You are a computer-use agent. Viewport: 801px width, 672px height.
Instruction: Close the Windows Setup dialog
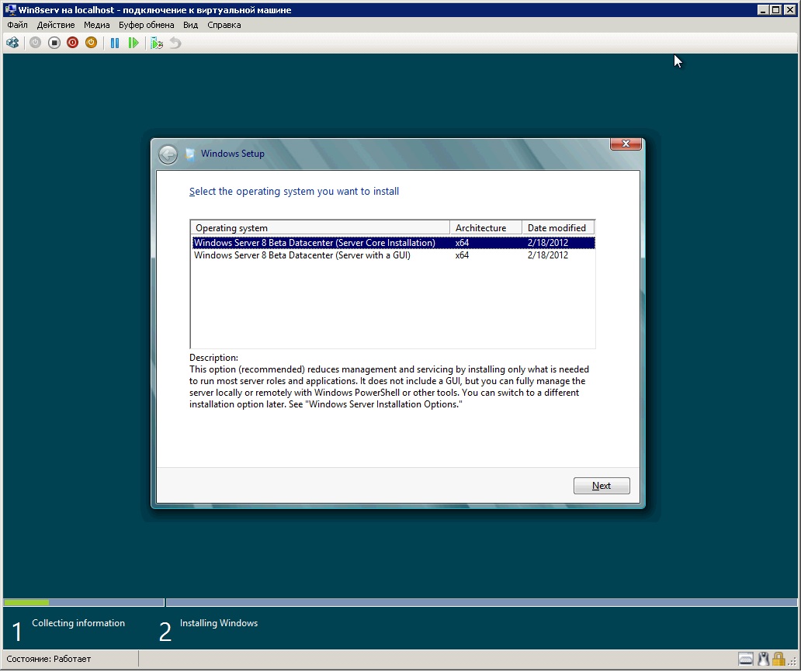click(x=626, y=144)
